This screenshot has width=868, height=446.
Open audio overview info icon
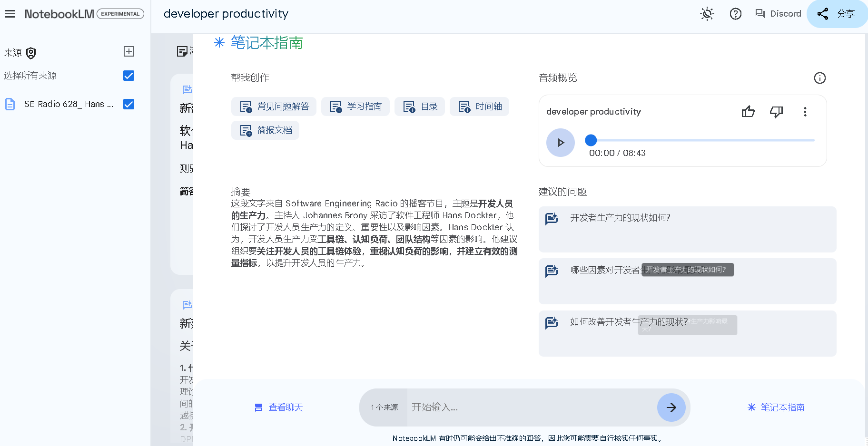(820, 78)
